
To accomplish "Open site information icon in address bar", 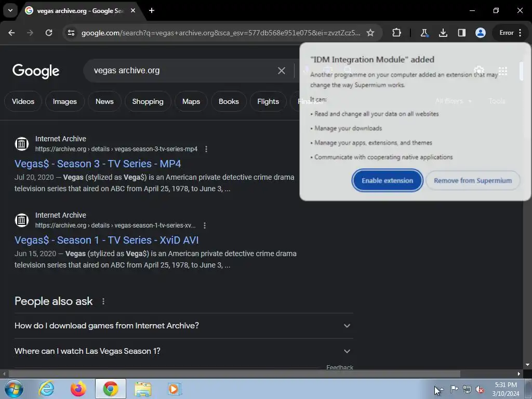I will click(x=71, y=33).
